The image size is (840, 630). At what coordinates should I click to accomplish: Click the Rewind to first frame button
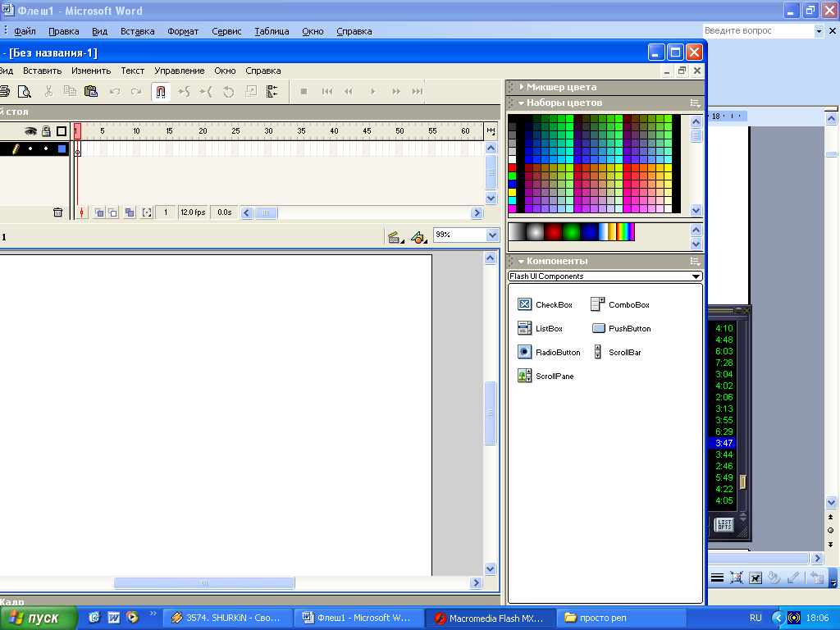pos(326,92)
